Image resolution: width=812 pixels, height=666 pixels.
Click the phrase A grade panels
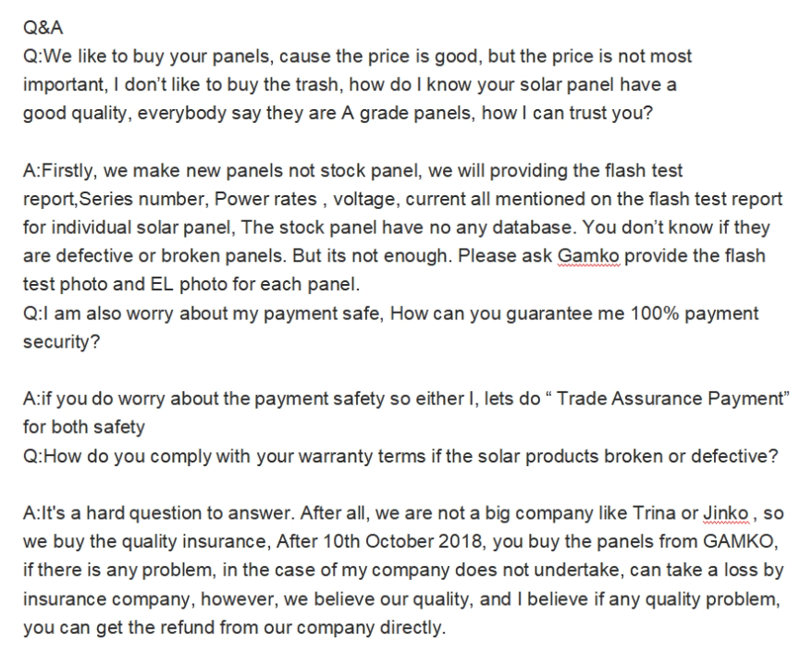point(408,114)
